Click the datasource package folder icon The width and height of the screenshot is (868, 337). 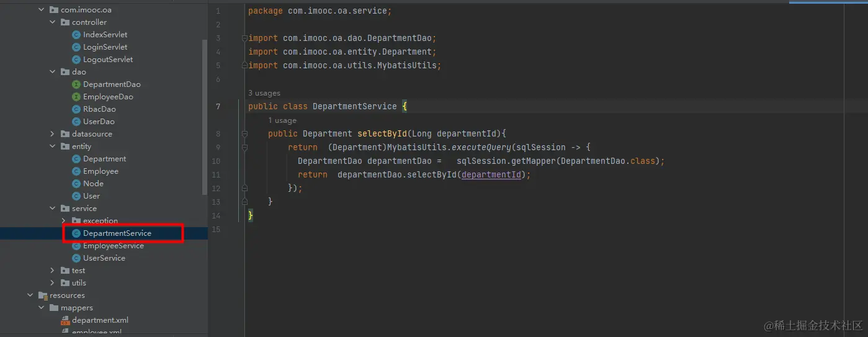(65, 134)
